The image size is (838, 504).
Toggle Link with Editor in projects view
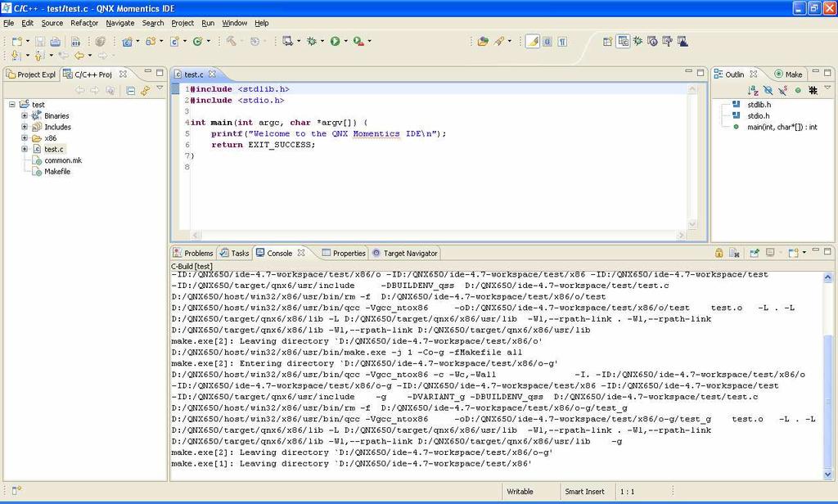coord(146,91)
